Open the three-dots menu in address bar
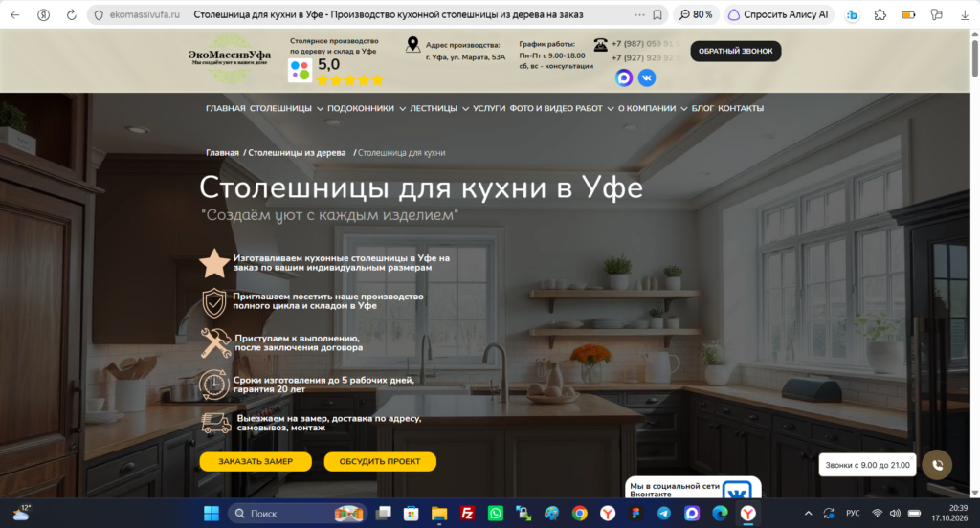 tap(638, 15)
